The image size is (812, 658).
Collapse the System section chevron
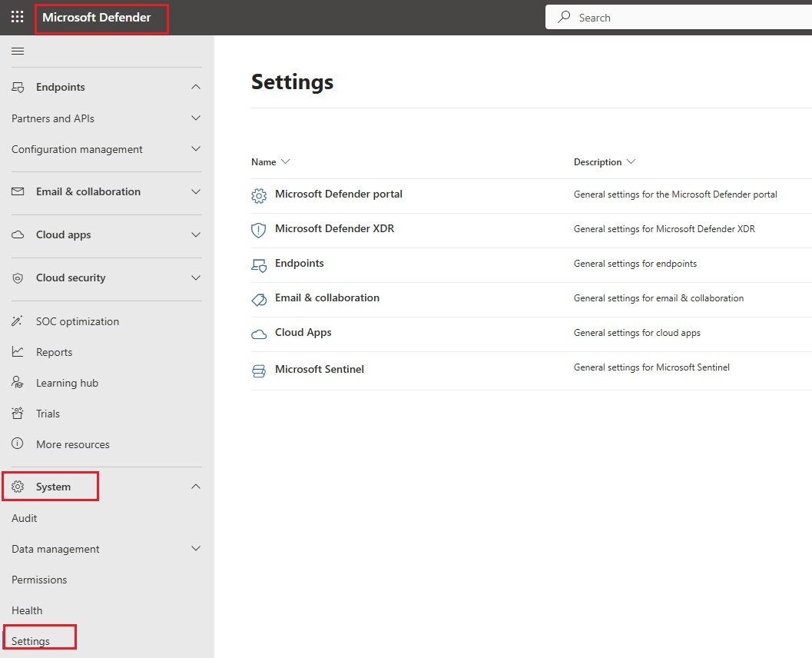tap(196, 487)
